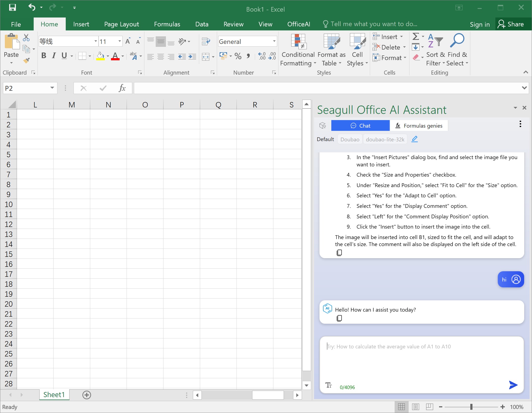Toggle Align Left for cell text

tap(150, 57)
